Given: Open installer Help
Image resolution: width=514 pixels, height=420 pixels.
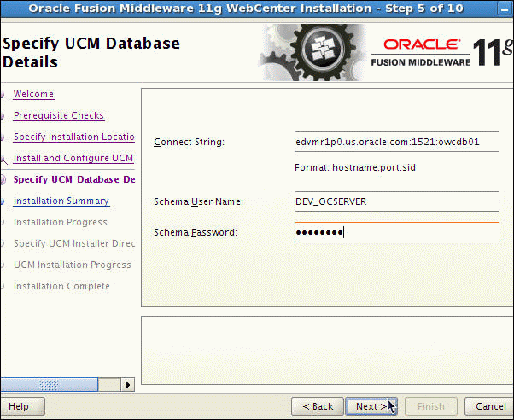Looking at the screenshot, I should [22, 406].
